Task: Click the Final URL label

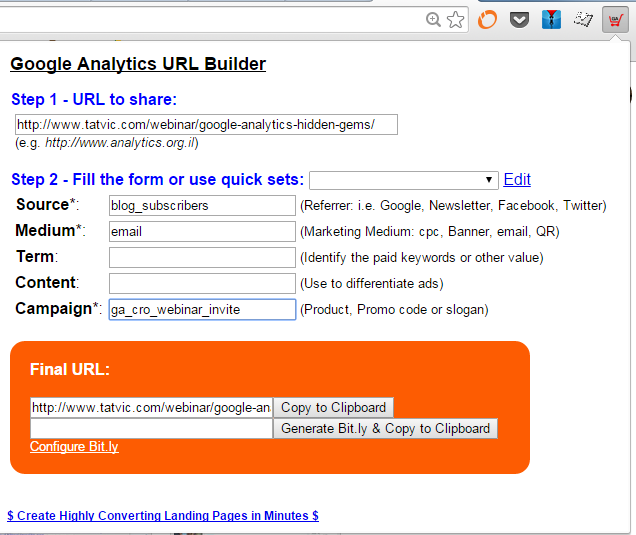Action: coord(70,370)
